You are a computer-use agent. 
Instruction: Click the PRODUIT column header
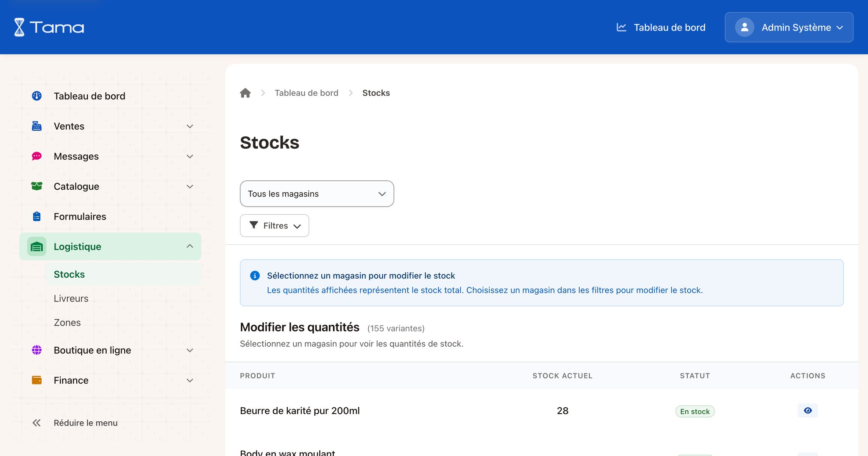257,376
